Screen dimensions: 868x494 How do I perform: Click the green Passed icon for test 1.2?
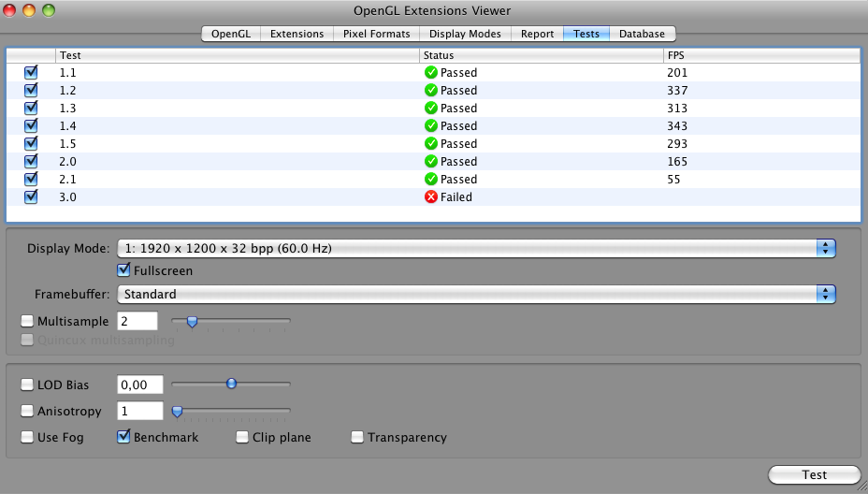pos(430,90)
